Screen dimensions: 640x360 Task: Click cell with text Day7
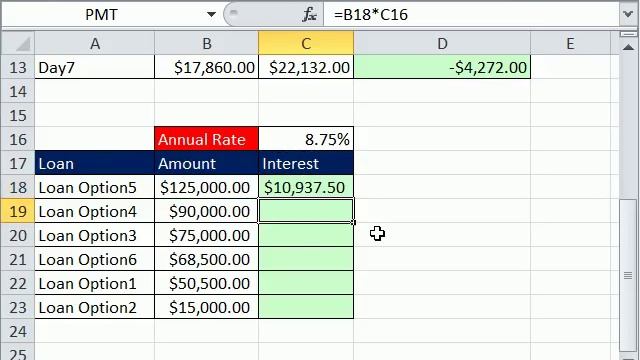point(95,67)
